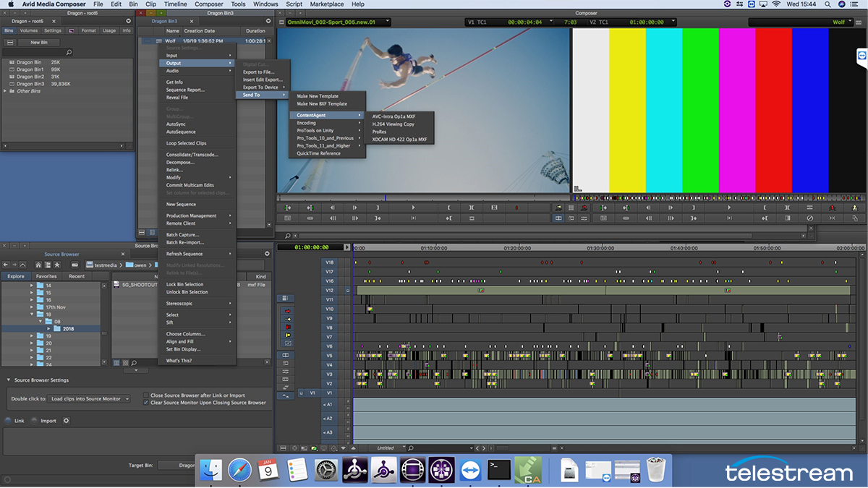Choose Export to File from Output submenu
The height and width of the screenshot is (488, 868).
[258, 72]
